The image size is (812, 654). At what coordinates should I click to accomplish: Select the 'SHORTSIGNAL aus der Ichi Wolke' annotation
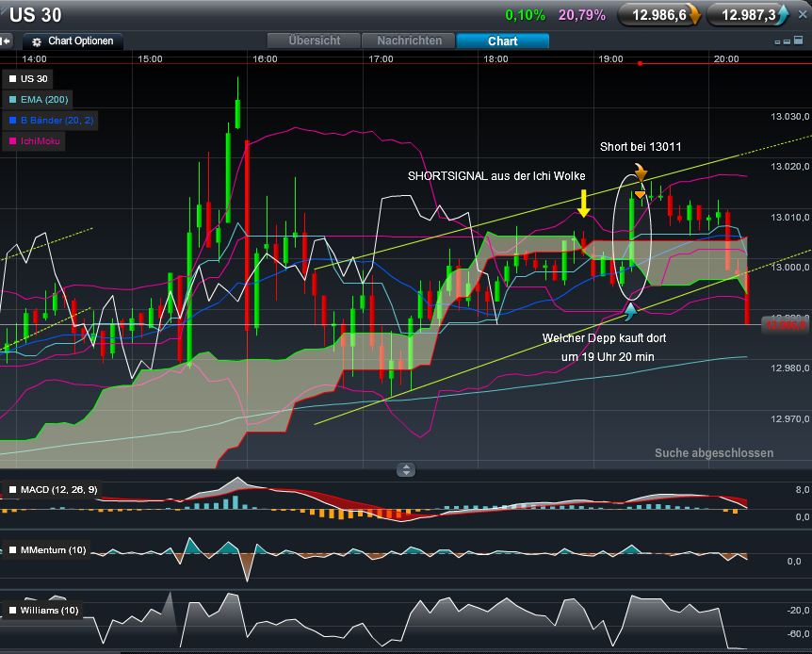click(496, 175)
